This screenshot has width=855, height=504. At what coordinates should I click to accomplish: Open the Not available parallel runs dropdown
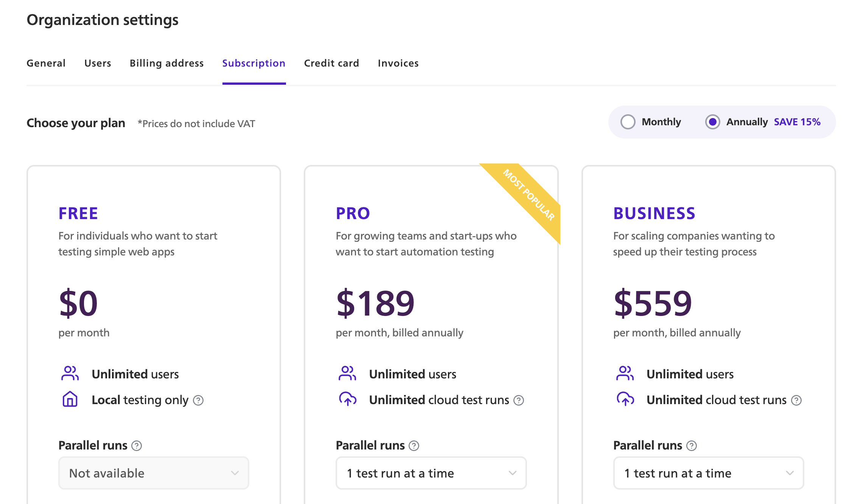(x=153, y=473)
